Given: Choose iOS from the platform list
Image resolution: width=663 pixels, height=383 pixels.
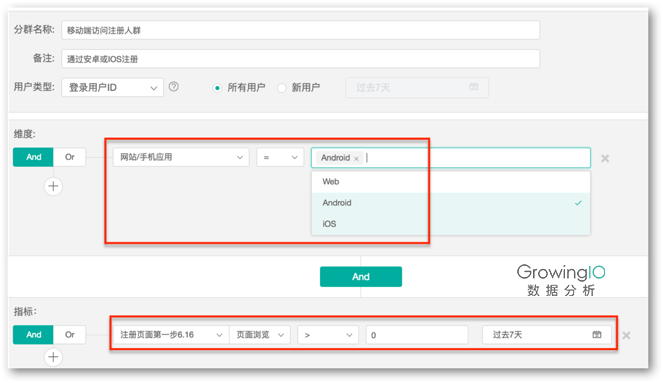Looking at the screenshot, I should (x=451, y=224).
